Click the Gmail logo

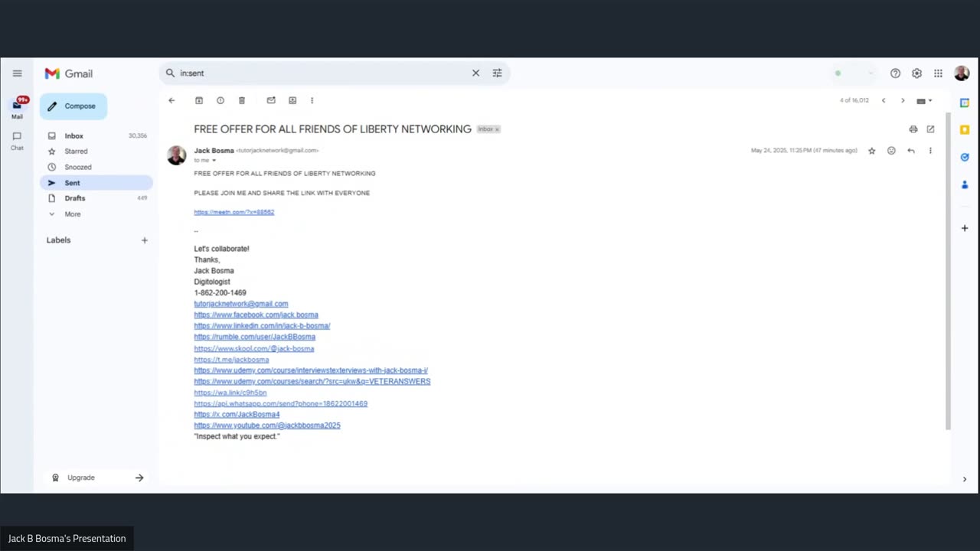(69, 73)
